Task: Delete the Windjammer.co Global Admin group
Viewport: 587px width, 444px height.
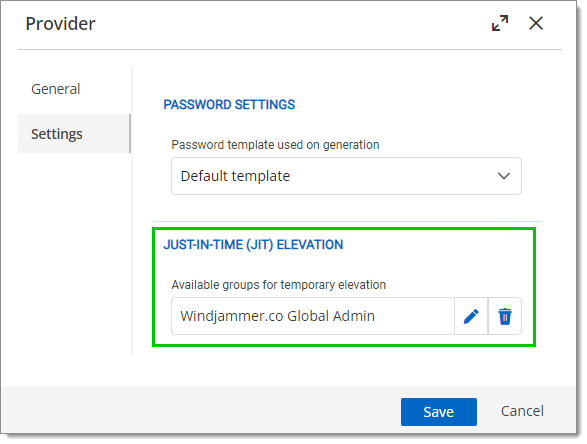Action: [505, 316]
